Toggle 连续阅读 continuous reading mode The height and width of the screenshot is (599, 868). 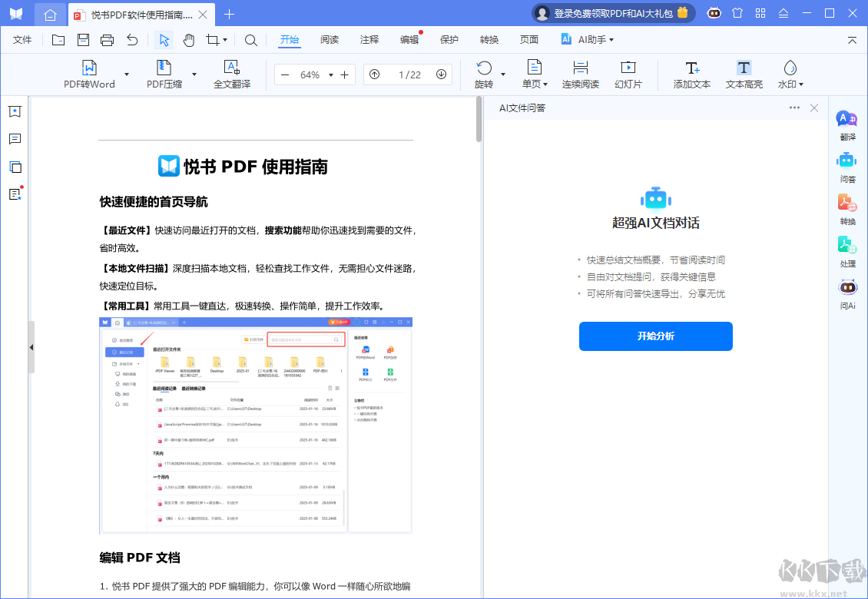[580, 74]
